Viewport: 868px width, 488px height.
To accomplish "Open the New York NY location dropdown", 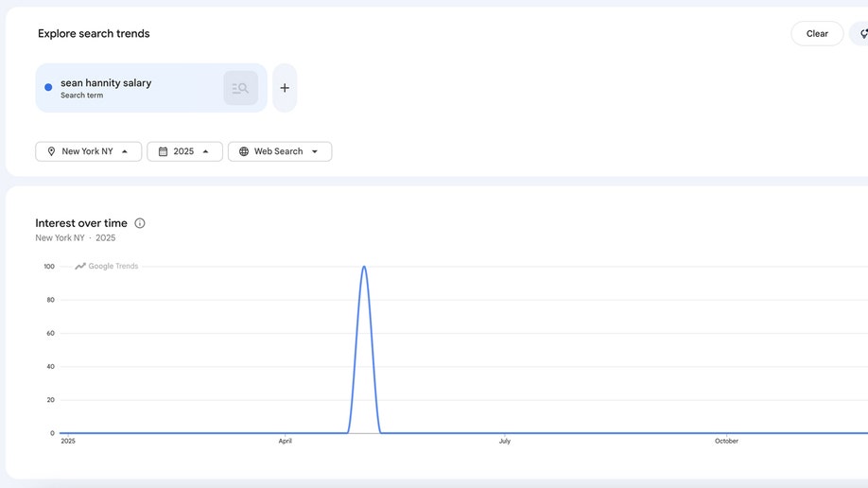I will point(89,151).
